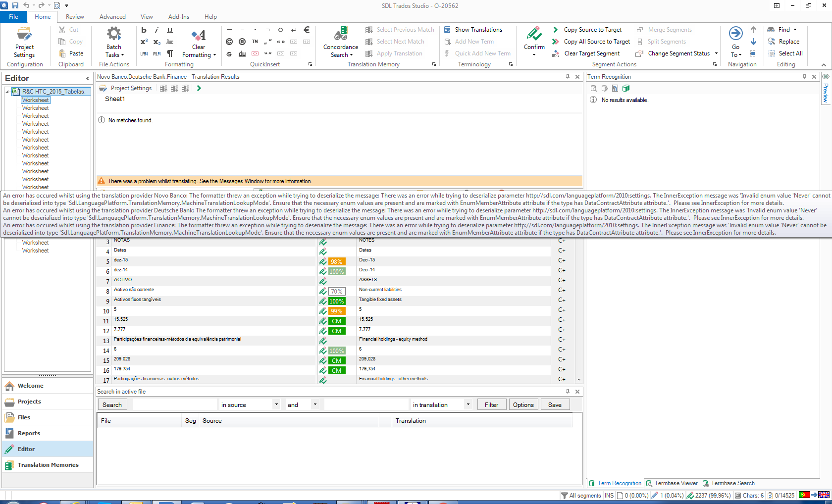Click the Filter button
Image resolution: width=832 pixels, height=504 pixels.
coord(491,404)
